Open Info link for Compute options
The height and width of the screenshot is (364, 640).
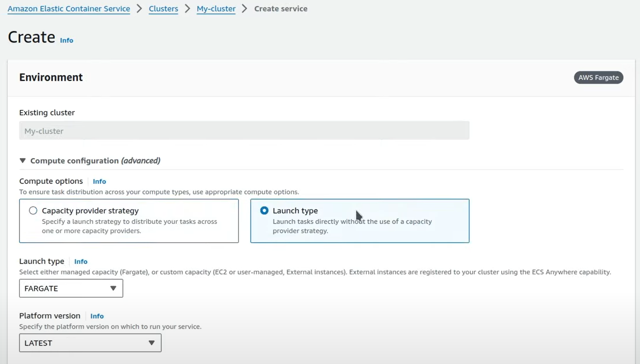click(99, 181)
